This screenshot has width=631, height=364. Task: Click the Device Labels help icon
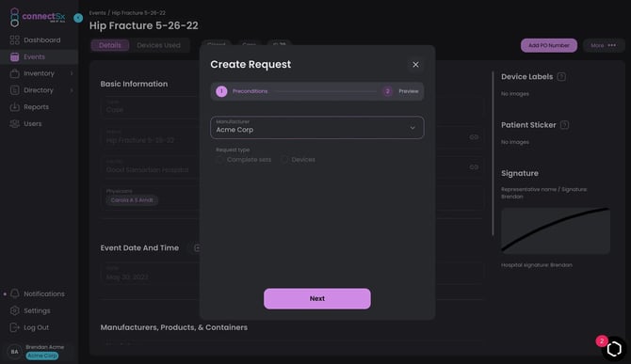coord(561,76)
